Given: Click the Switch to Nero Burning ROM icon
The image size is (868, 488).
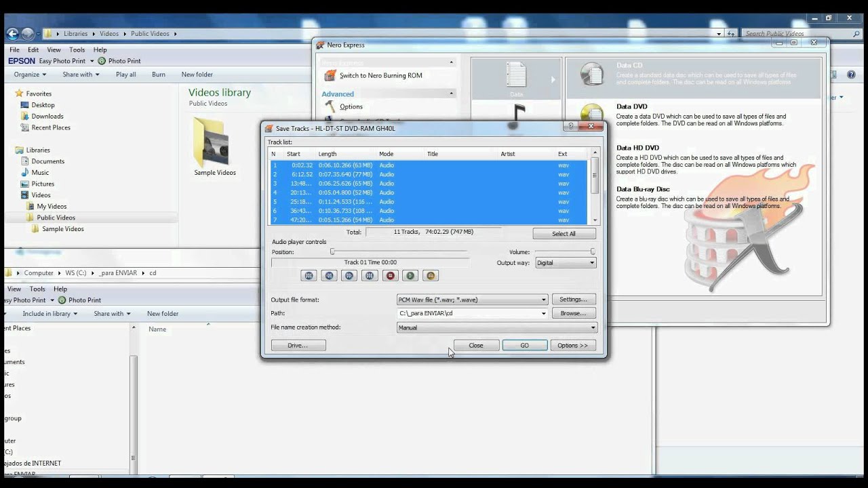Looking at the screenshot, I should click(x=330, y=75).
